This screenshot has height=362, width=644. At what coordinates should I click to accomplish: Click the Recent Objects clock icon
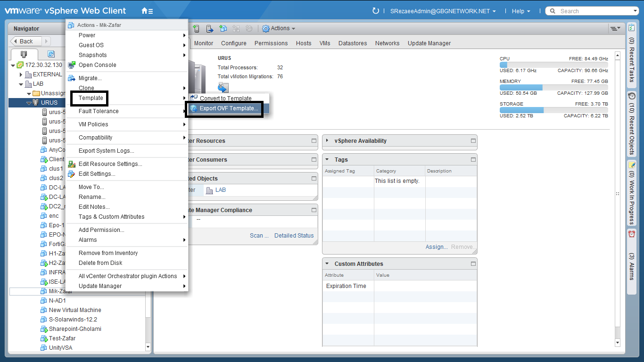(632, 96)
